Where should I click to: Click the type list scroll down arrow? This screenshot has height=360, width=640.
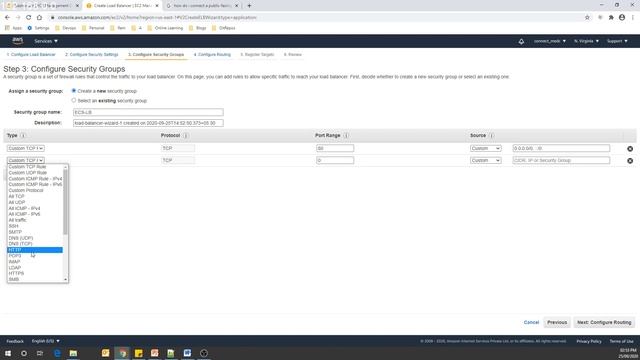(x=65, y=280)
